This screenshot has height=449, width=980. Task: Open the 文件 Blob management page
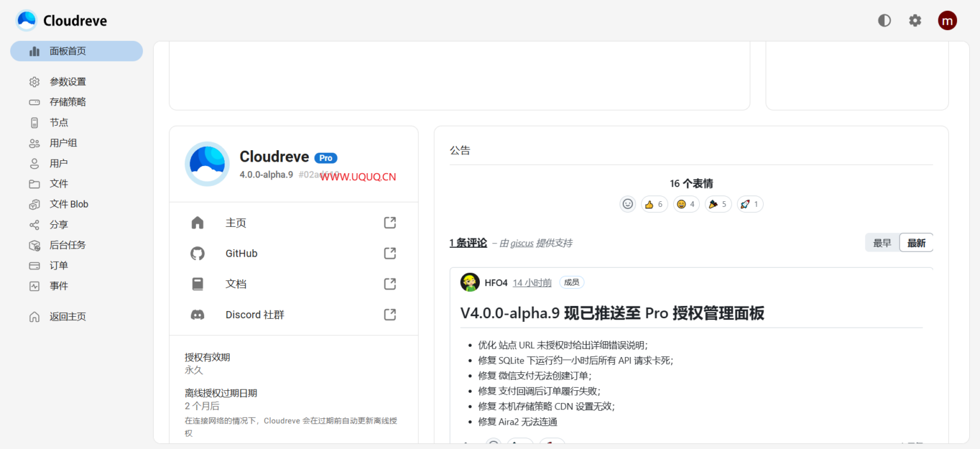(68, 204)
